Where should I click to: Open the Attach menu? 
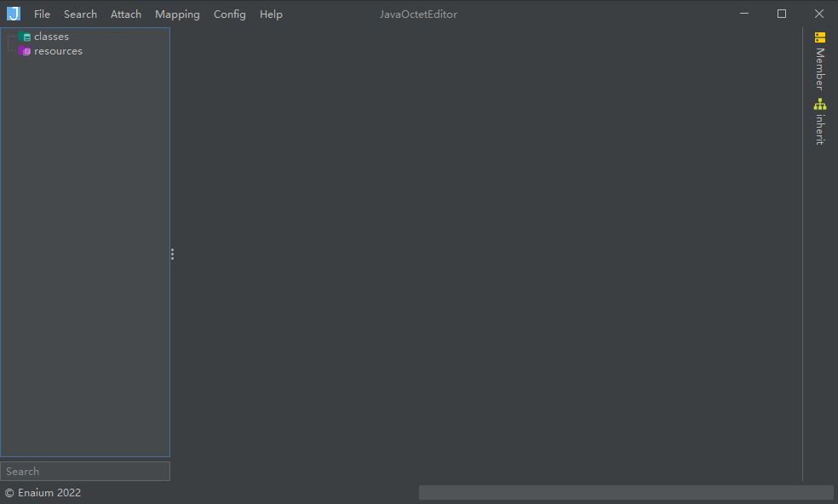coord(125,14)
